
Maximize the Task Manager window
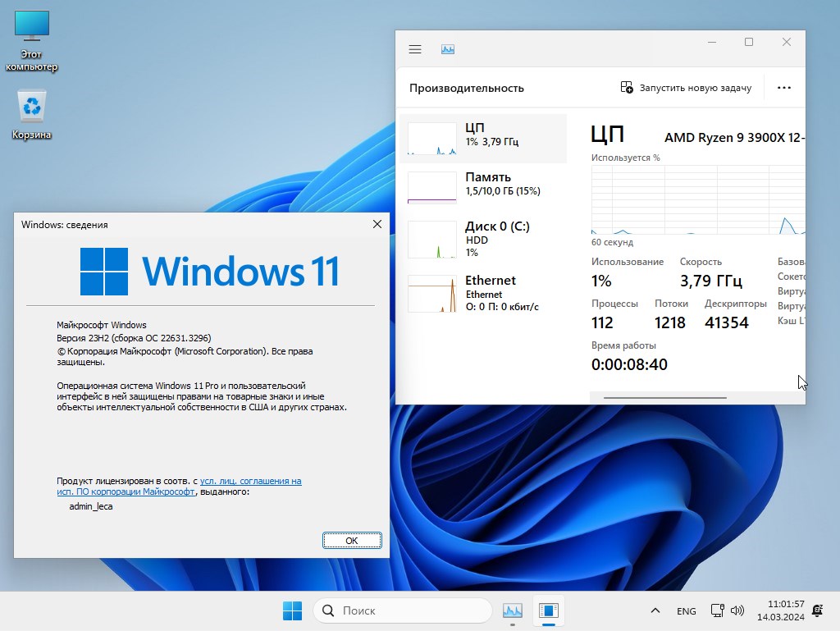pos(749,42)
